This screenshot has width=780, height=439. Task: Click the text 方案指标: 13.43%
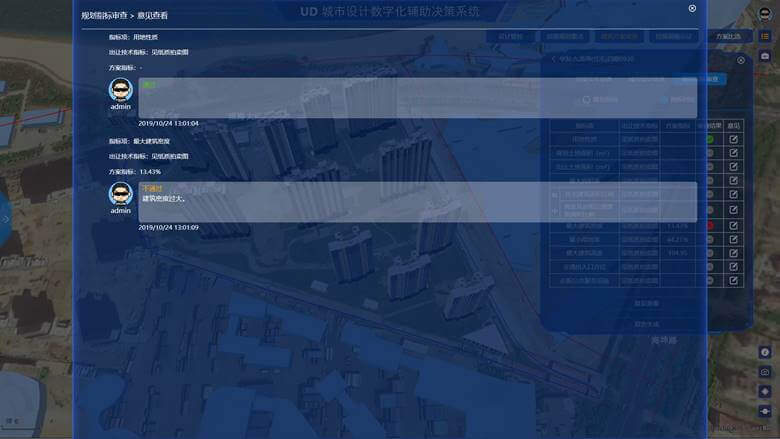click(135, 172)
